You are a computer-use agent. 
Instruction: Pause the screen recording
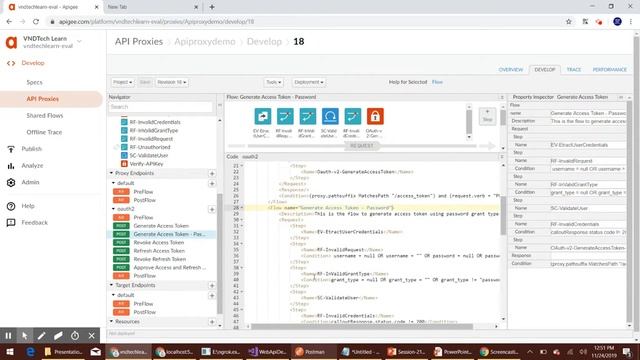click(8, 336)
